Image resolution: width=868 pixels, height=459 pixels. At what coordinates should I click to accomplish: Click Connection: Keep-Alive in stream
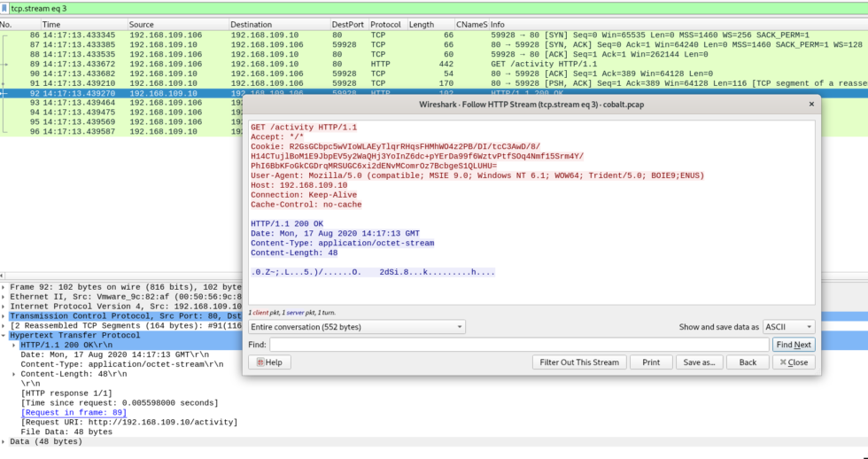pos(304,195)
